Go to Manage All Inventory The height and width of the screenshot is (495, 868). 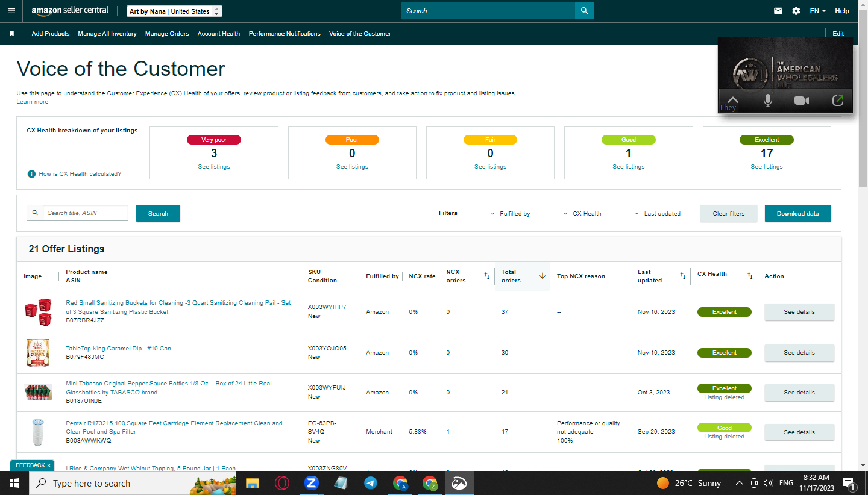pyautogui.click(x=107, y=34)
